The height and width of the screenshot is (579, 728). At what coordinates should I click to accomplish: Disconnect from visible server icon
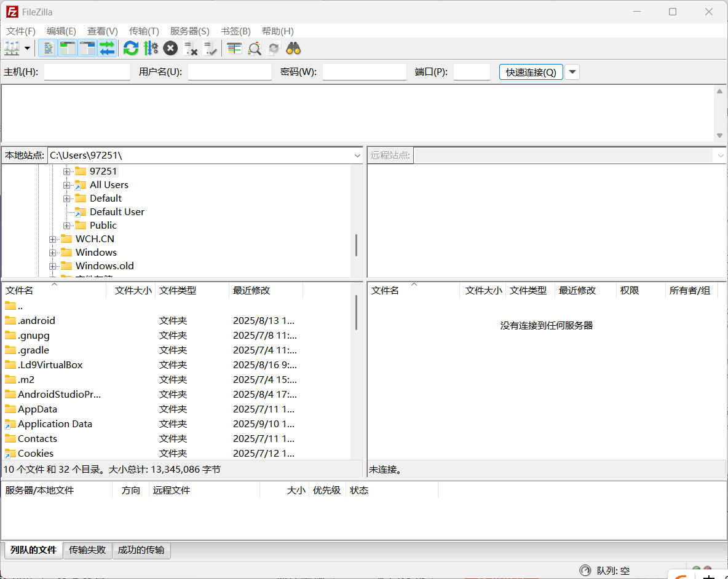tap(191, 48)
